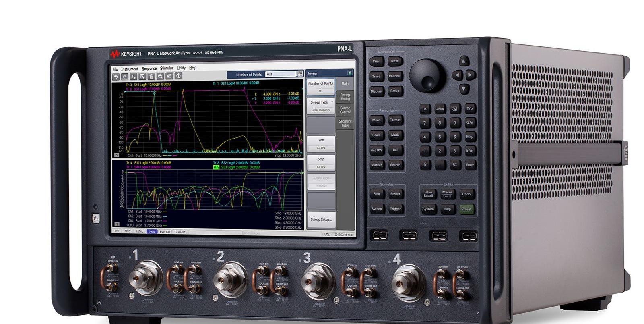Select the Main softkey tab
The width and height of the screenshot is (644, 324).
pos(345,84)
